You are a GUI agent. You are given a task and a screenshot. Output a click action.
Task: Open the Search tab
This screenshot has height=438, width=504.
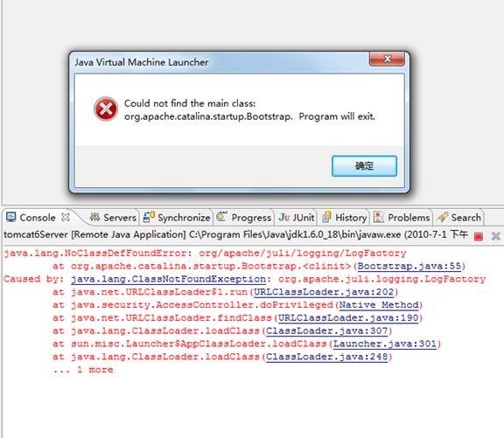click(458, 218)
